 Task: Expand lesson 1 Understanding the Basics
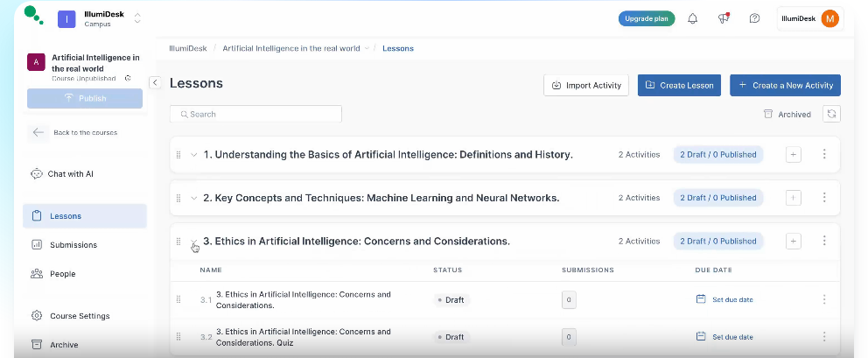pyautogui.click(x=194, y=155)
